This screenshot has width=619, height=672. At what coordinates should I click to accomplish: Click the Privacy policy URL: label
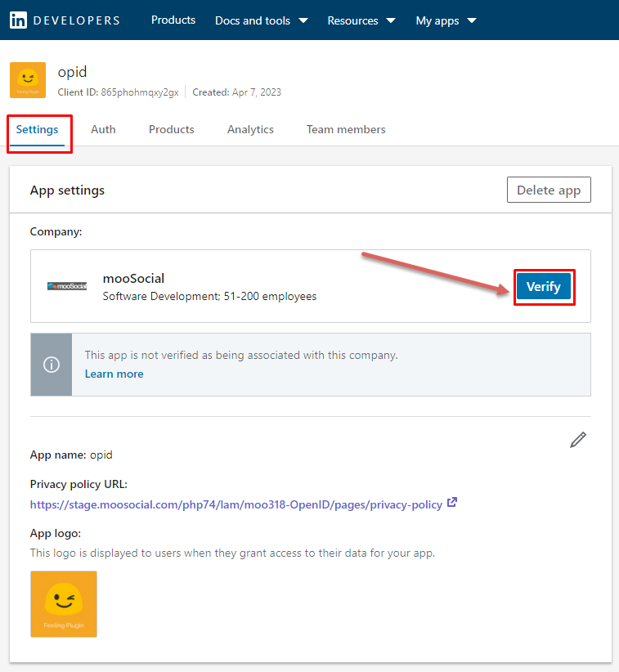(78, 484)
